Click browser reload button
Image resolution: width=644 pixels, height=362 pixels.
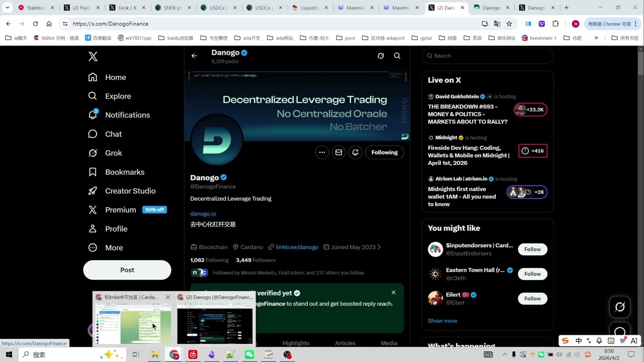click(x=35, y=24)
